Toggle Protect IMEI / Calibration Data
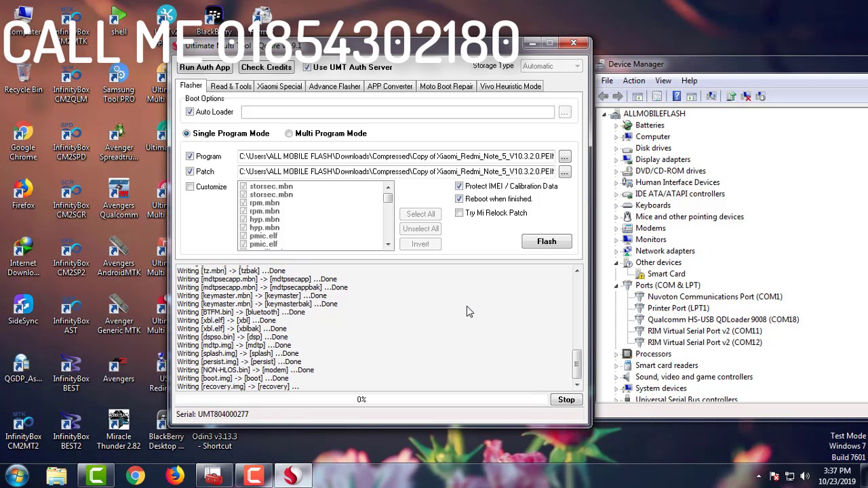 [459, 186]
